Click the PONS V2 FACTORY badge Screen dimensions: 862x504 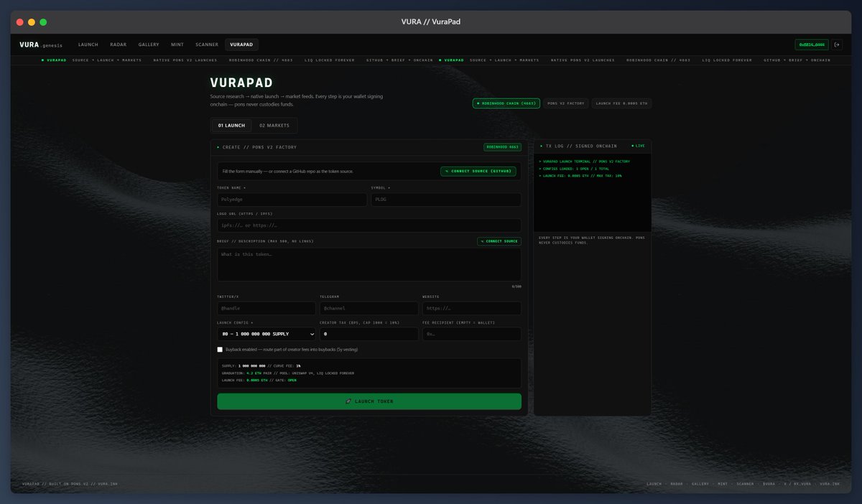click(x=566, y=103)
